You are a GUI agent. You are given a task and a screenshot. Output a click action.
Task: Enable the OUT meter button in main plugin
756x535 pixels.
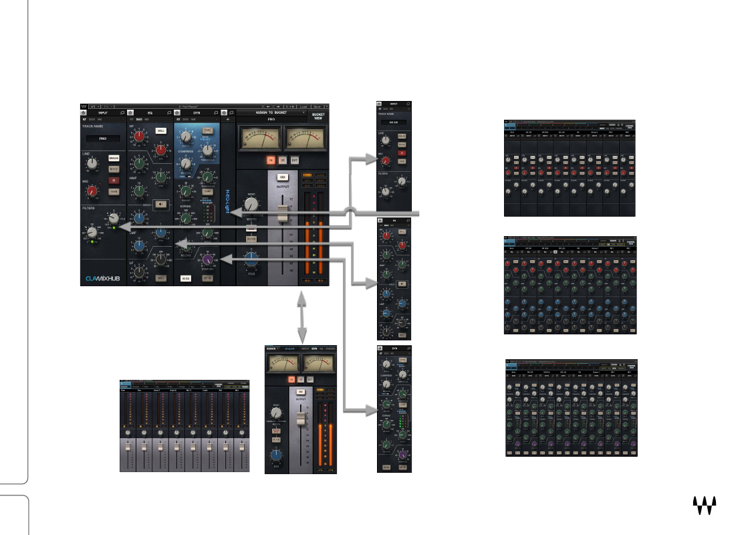[x=295, y=160]
